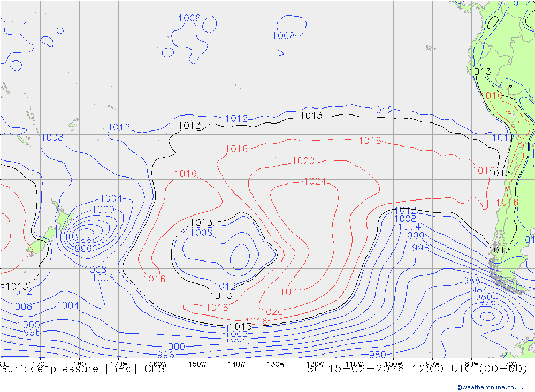Click the lower red 1024 isobar label

pos(292,292)
